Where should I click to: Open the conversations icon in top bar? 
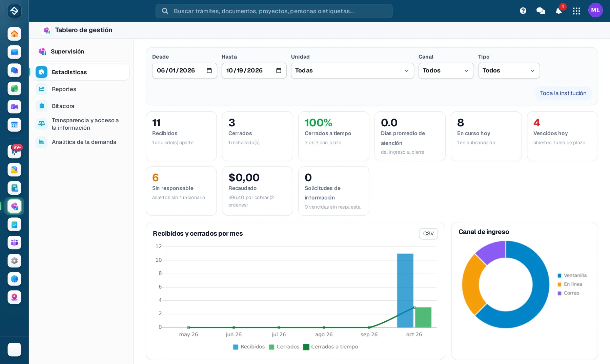(541, 11)
